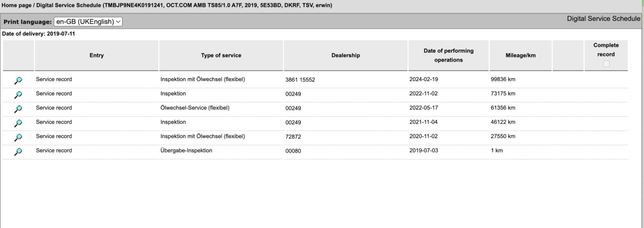This screenshot has width=644, height=228.
Task: Go to Home page breadcrumb
Action: click(x=16, y=5)
